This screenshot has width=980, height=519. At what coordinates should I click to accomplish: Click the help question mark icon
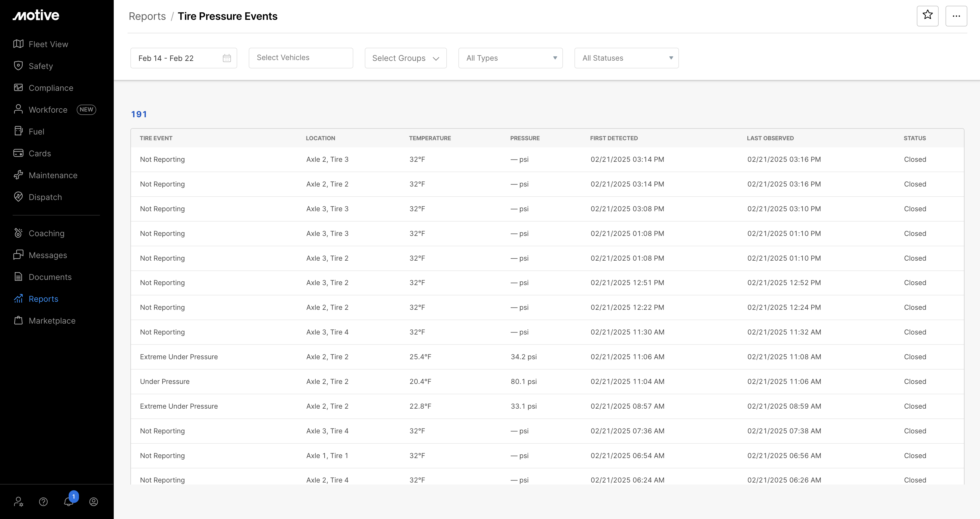coord(43,502)
